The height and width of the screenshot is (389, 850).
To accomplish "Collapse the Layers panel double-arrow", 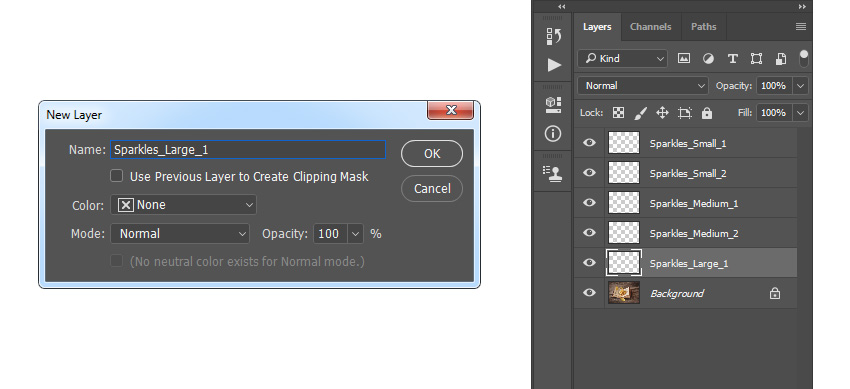I will pos(802,7).
